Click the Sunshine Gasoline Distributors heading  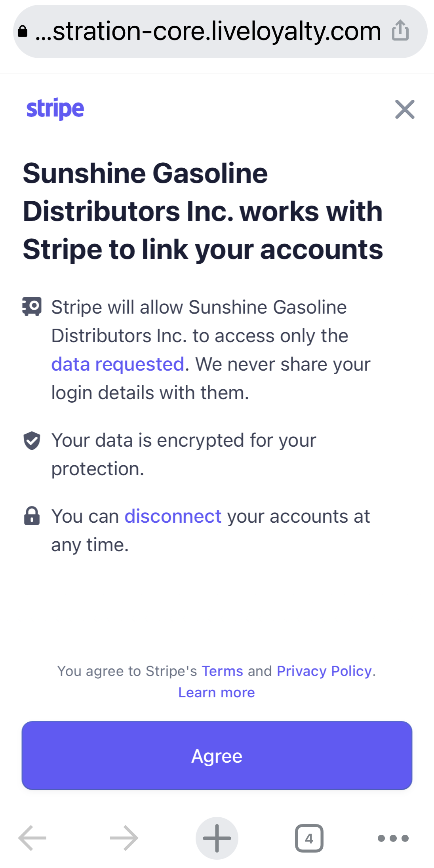203,211
